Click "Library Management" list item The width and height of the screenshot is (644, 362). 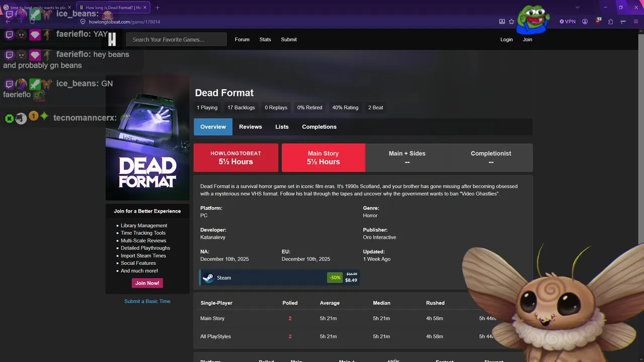coord(144,226)
